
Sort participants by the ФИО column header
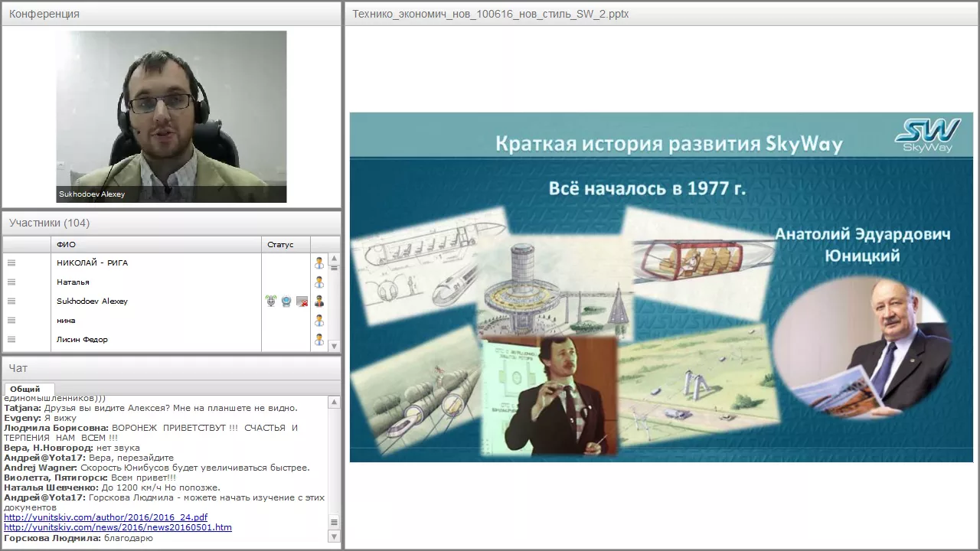(x=156, y=245)
